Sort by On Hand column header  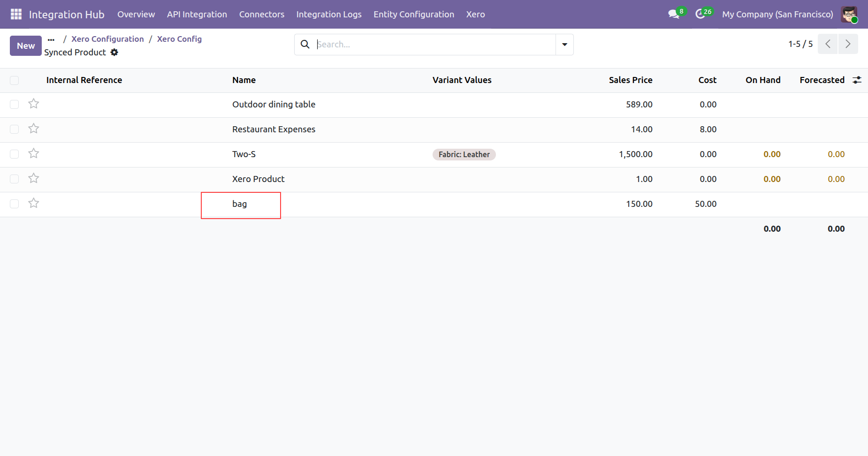[763, 80]
